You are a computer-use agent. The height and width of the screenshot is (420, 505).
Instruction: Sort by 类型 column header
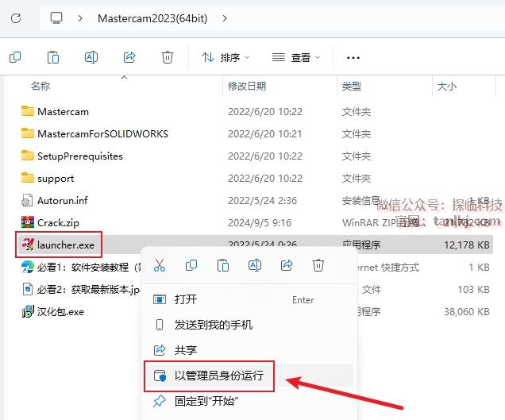pyautogui.click(x=352, y=86)
